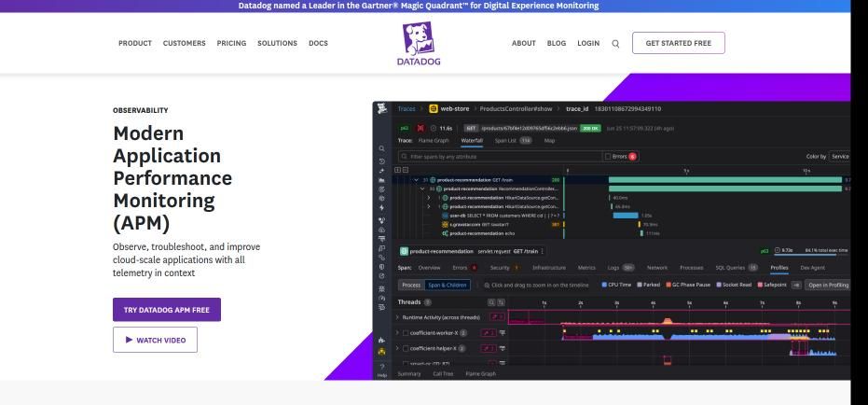
Task: Collapse the product-recommendation GET /train span
Action: coord(416,180)
